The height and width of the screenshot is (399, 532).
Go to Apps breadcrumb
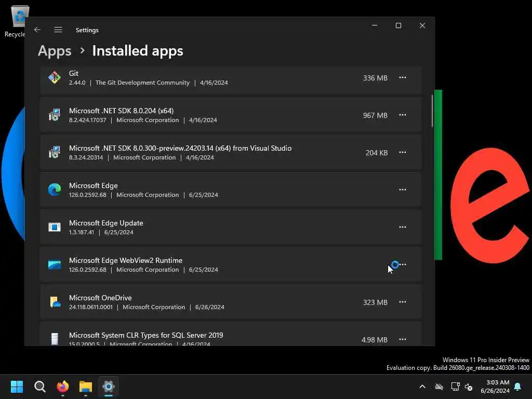tap(55, 51)
